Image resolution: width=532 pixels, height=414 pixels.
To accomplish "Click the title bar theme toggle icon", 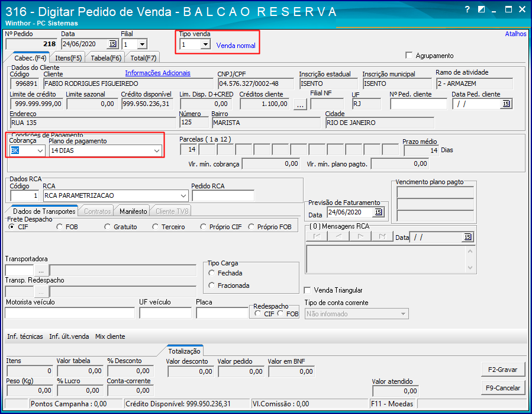I will coord(481,9).
